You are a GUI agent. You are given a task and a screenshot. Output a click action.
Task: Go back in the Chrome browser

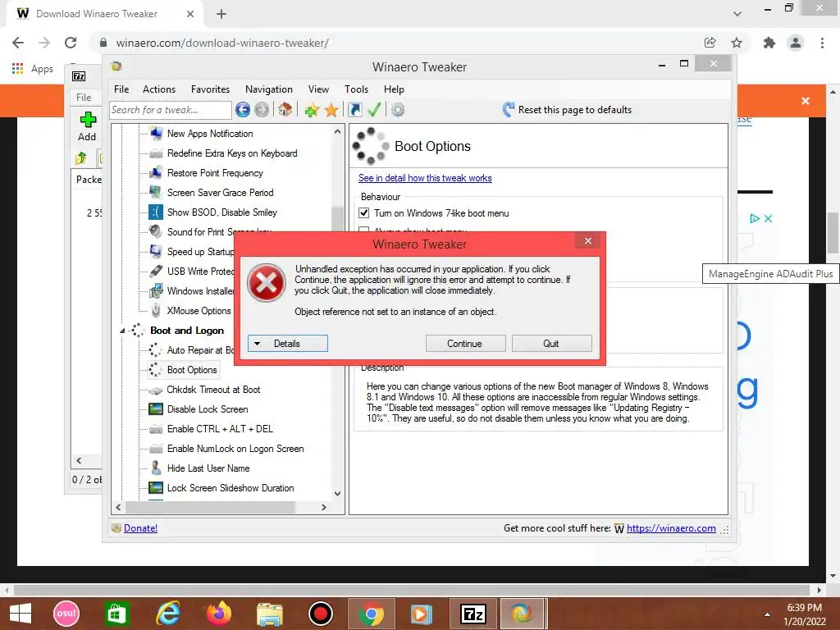point(18,43)
